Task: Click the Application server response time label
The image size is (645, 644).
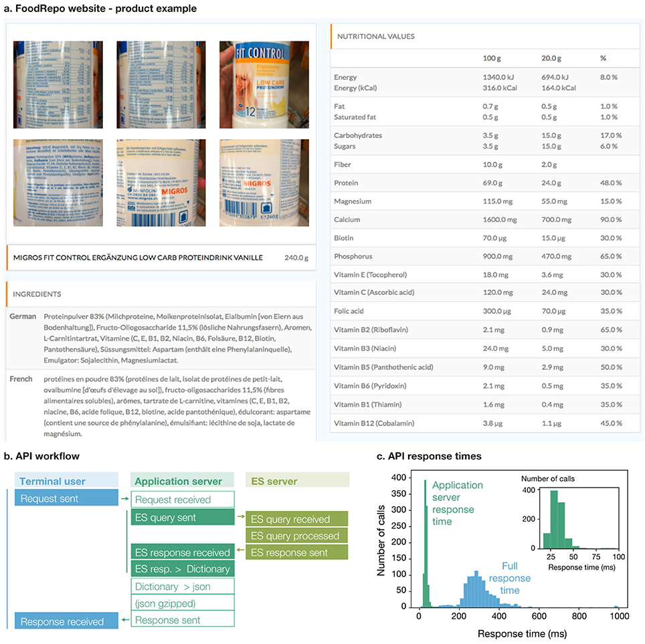Action: click(457, 504)
